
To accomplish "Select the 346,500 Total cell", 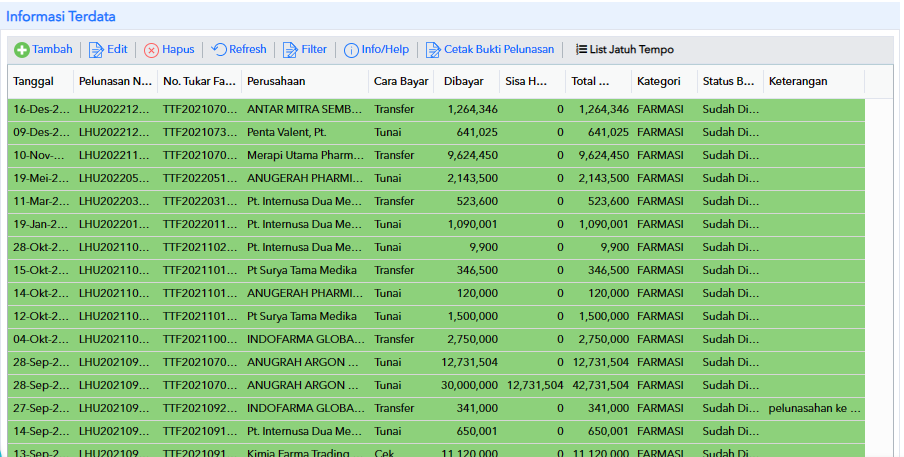I will pyautogui.click(x=598, y=270).
